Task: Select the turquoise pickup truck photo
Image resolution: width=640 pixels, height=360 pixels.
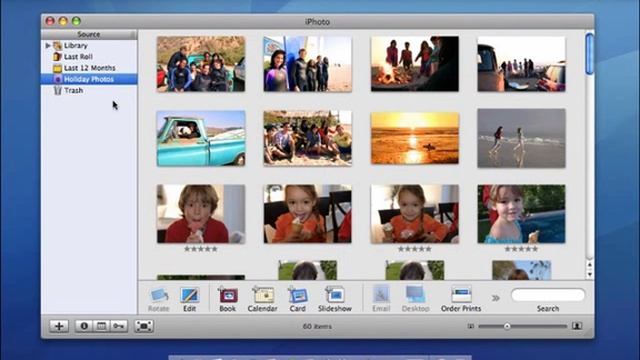Action: (x=201, y=138)
